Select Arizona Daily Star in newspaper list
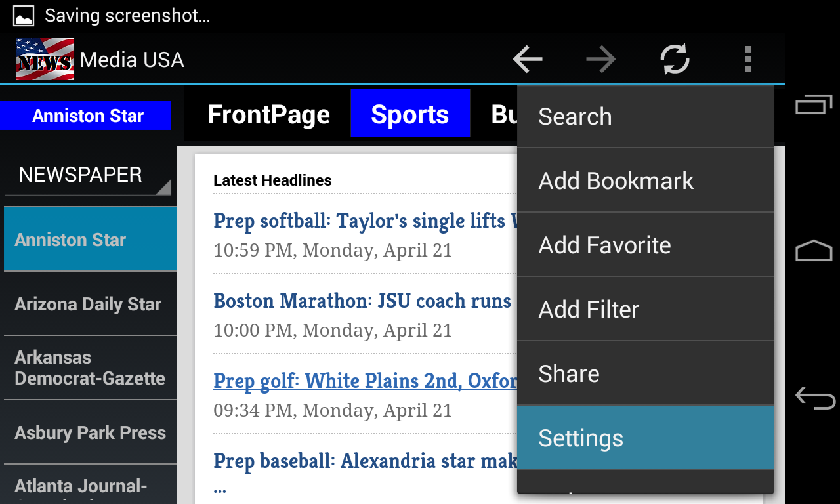This screenshot has height=504, width=840. [89, 304]
